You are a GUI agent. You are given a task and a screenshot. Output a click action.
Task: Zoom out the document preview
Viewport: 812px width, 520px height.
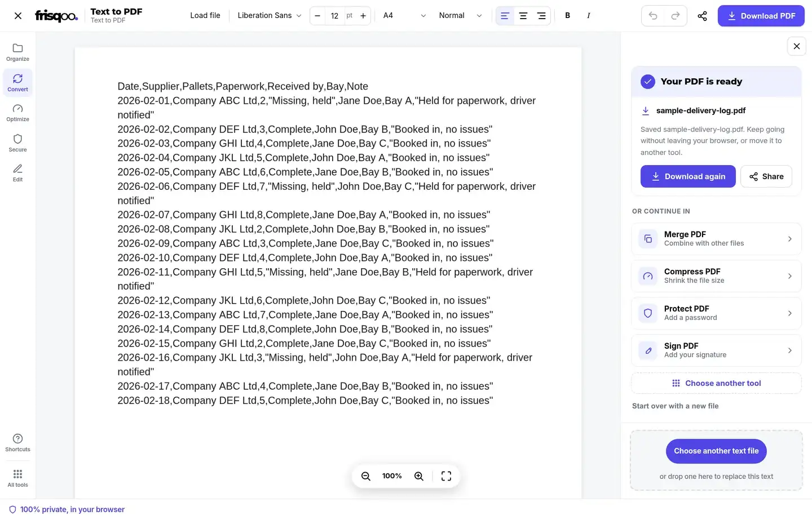366,476
